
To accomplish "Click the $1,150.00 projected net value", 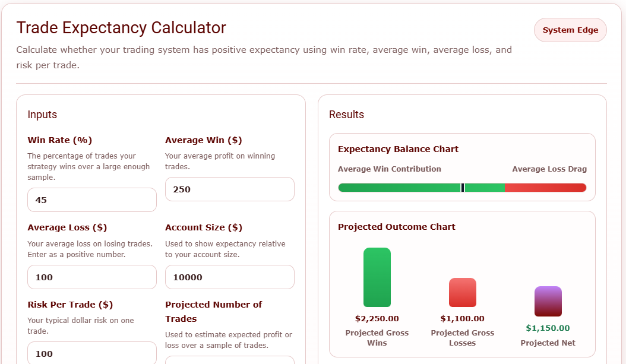I will tap(548, 328).
